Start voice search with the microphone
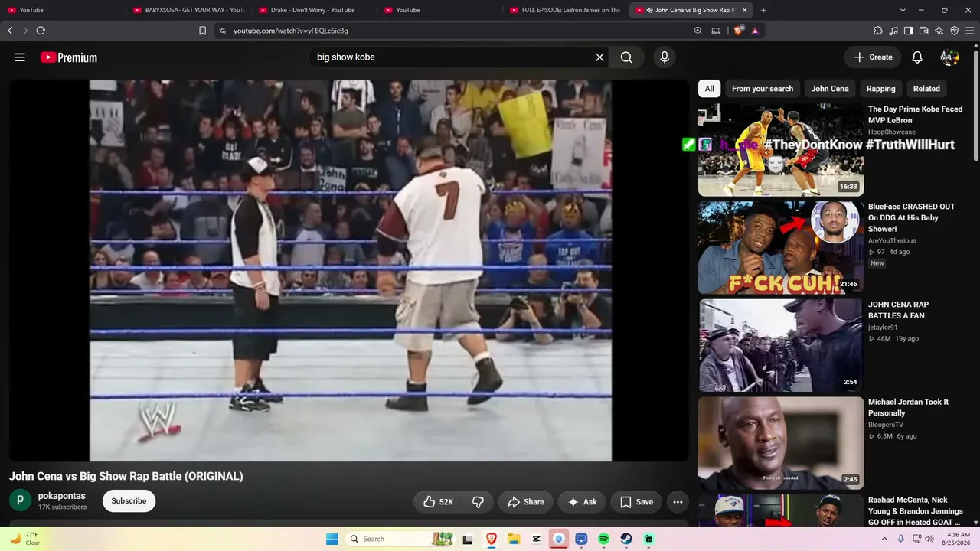The image size is (980, 551). 664,57
